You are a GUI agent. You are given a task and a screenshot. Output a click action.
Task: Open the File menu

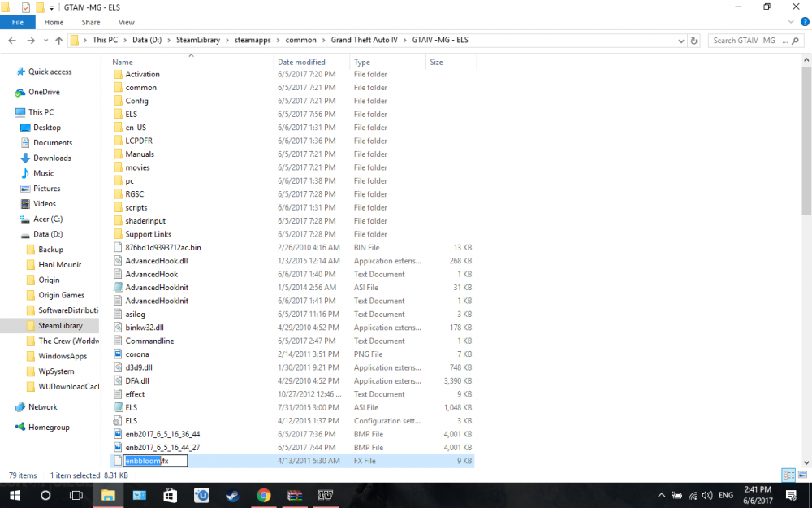[18, 22]
